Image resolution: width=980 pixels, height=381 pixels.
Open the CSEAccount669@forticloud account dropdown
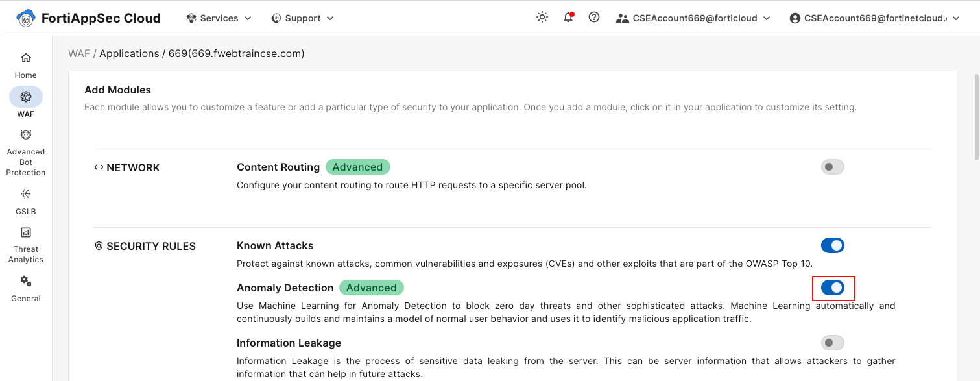tap(693, 18)
